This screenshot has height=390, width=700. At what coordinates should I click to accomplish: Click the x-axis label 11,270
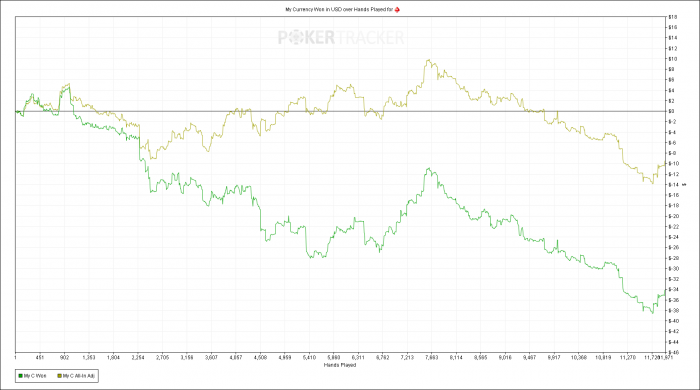pos(628,357)
